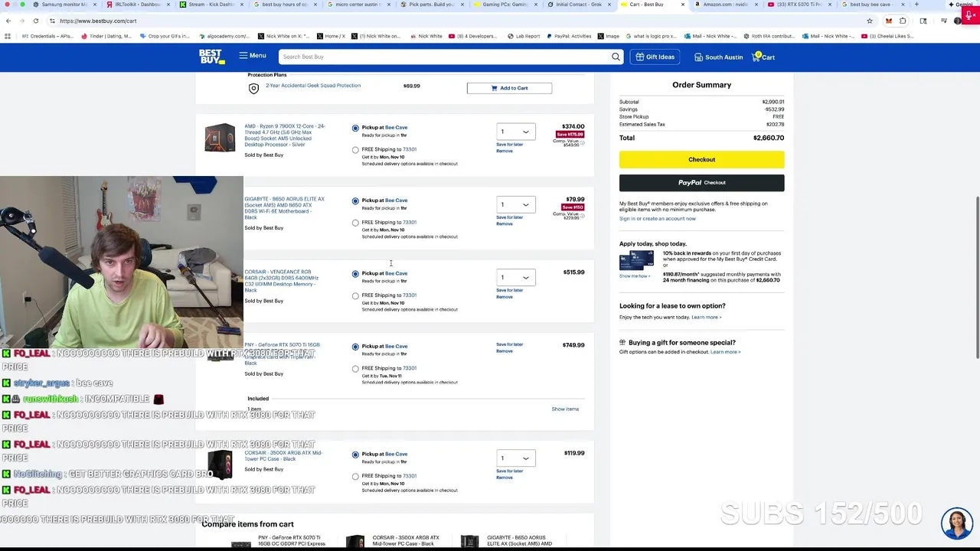Image resolution: width=980 pixels, height=551 pixels.
Task: Remove GIGABYTE motherboard from cart
Action: [x=505, y=223]
